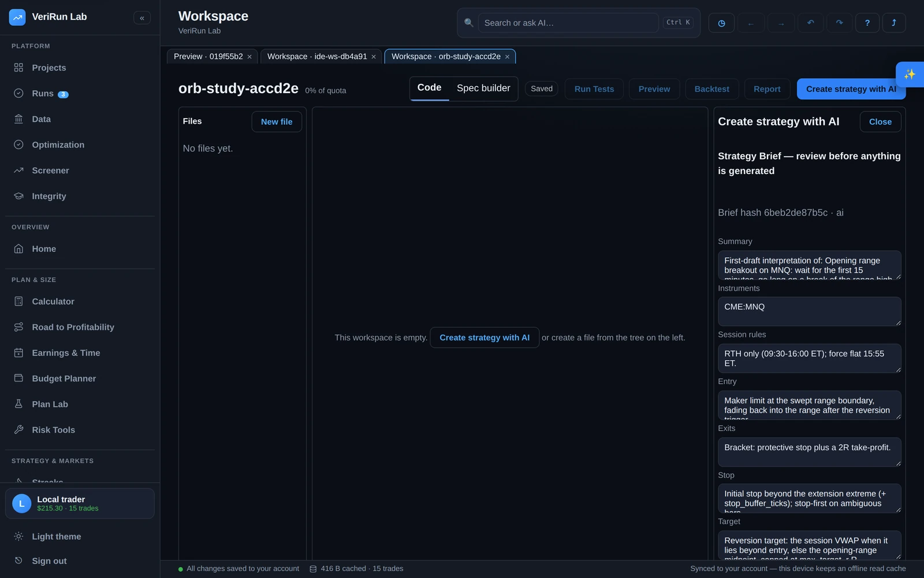The image size is (924, 578).
Task: Switch to Light theme
Action: pos(80,536)
